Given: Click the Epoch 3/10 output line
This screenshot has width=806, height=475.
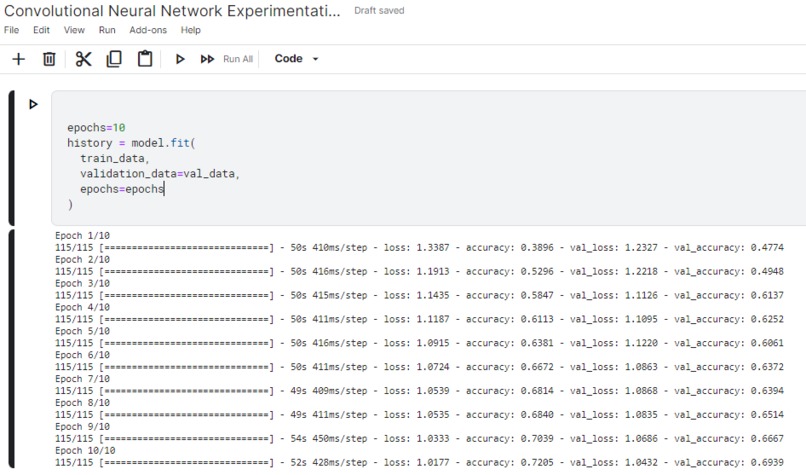Looking at the screenshot, I should [x=83, y=283].
